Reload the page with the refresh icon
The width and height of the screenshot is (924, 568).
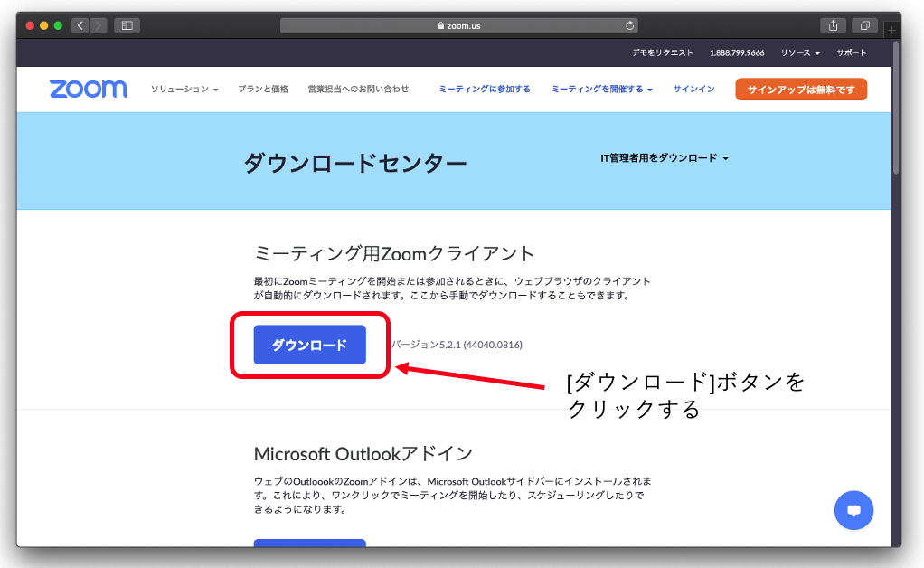click(629, 25)
